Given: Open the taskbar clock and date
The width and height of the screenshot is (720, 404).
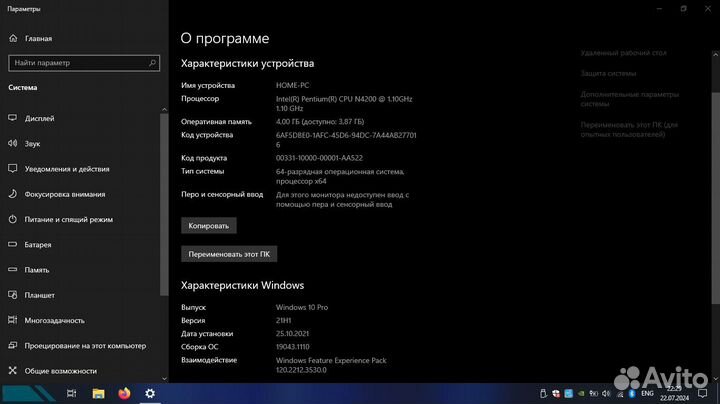Looking at the screenshot, I should 675,393.
